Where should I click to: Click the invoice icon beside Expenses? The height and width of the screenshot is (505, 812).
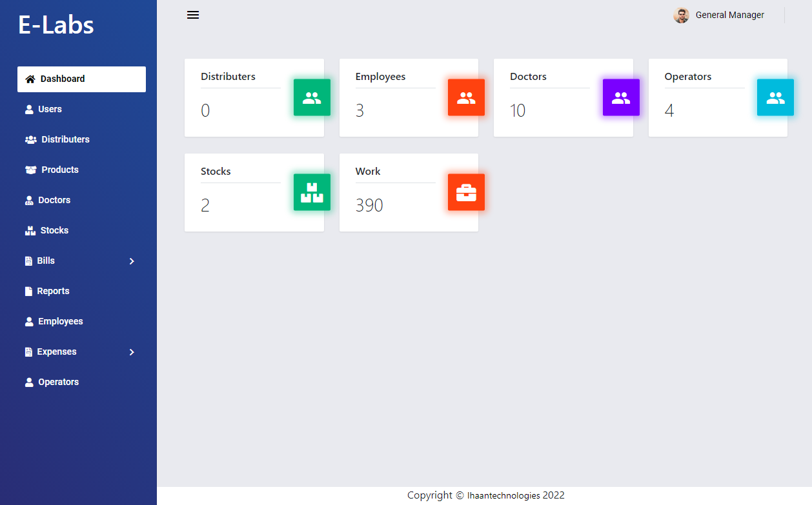click(28, 352)
